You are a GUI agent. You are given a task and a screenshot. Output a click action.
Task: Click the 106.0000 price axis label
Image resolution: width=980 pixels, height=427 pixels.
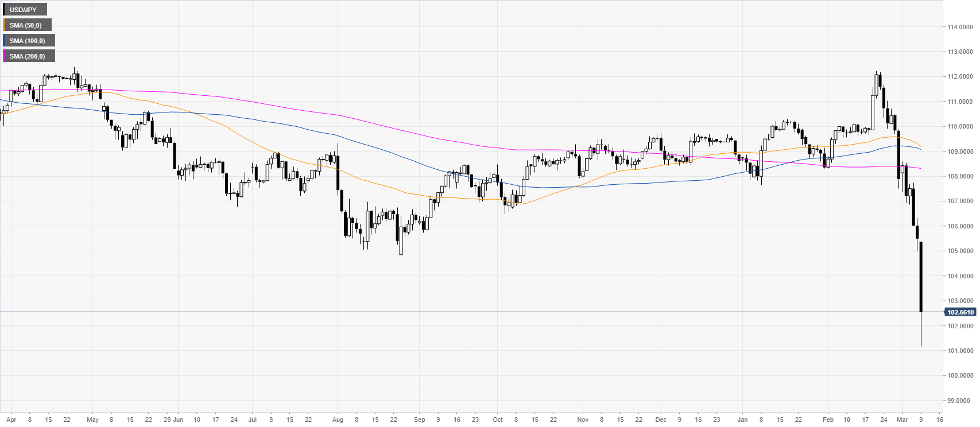(x=960, y=226)
